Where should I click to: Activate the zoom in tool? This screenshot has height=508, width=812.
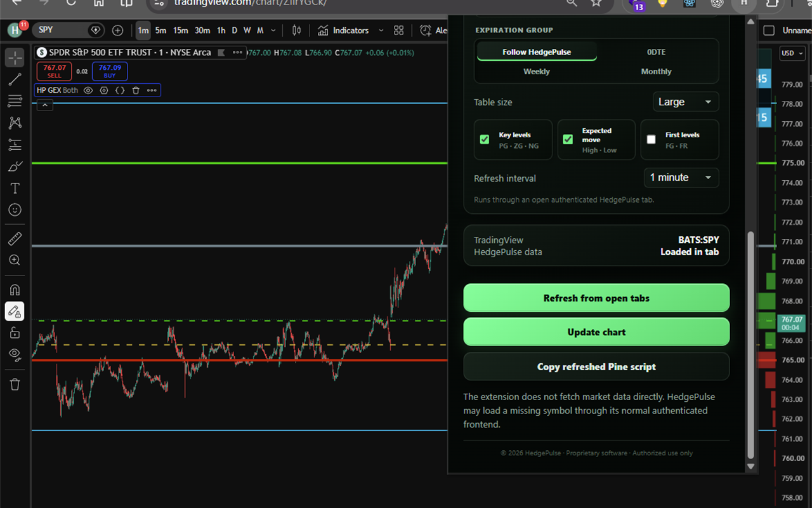[x=15, y=260]
